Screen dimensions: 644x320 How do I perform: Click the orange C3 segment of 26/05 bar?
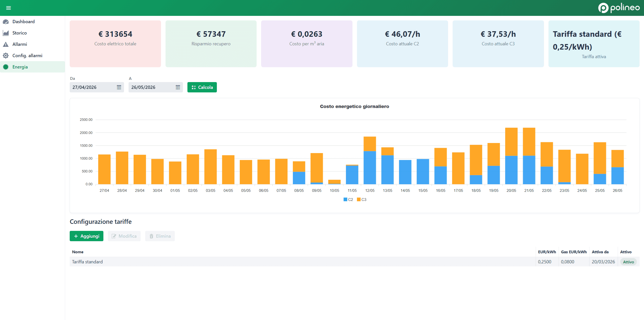coord(618,159)
